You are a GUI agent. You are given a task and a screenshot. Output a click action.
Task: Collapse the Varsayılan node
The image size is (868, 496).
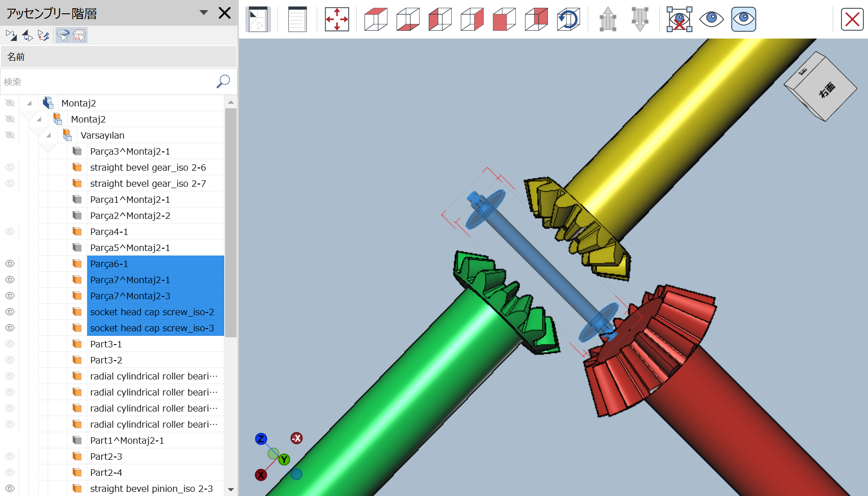click(49, 135)
